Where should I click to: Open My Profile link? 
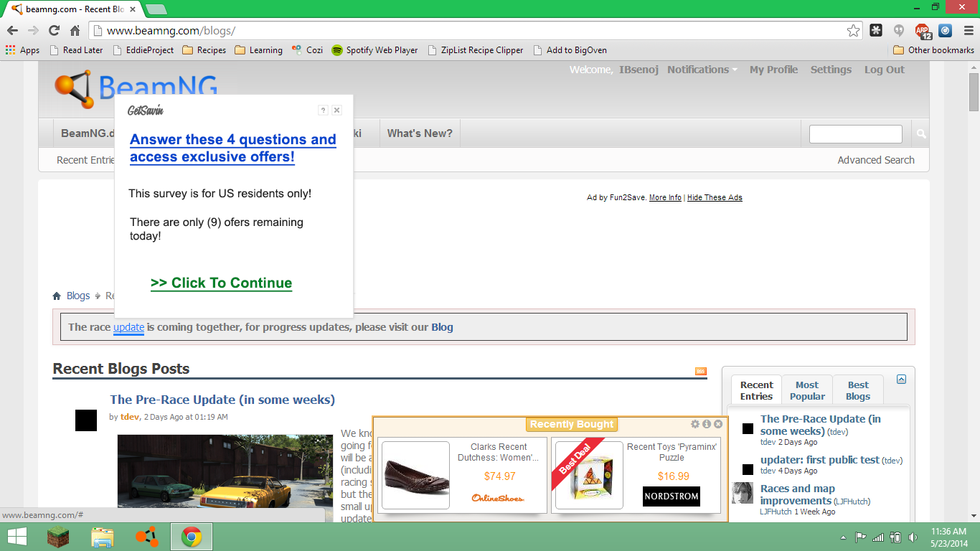pyautogui.click(x=773, y=70)
